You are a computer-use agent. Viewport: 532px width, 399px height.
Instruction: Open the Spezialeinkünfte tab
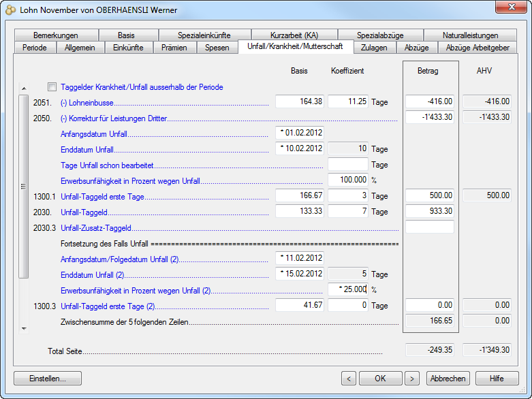204,35
